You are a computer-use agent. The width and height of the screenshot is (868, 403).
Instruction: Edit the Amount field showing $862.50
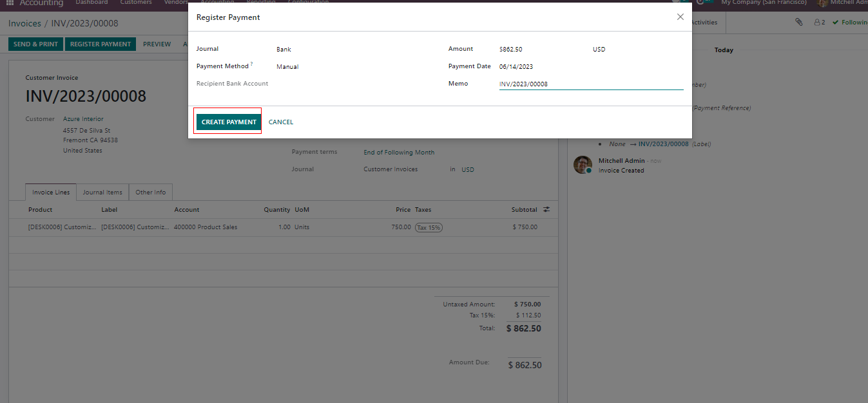click(x=541, y=50)
